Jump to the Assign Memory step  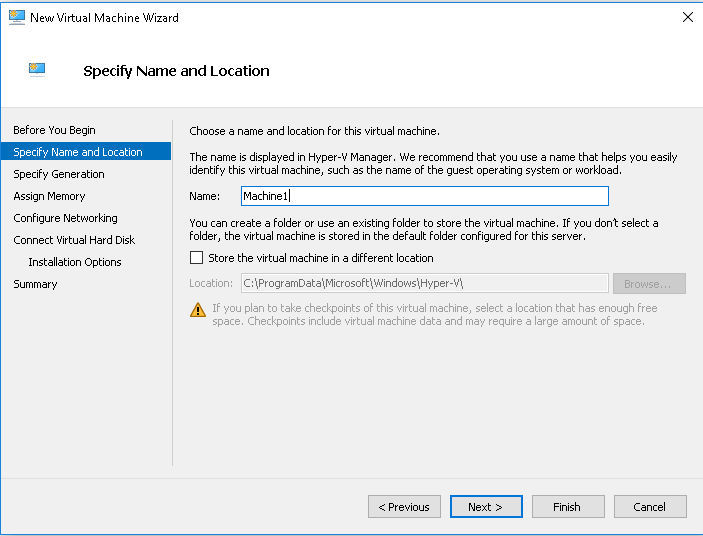pos(49,196)
